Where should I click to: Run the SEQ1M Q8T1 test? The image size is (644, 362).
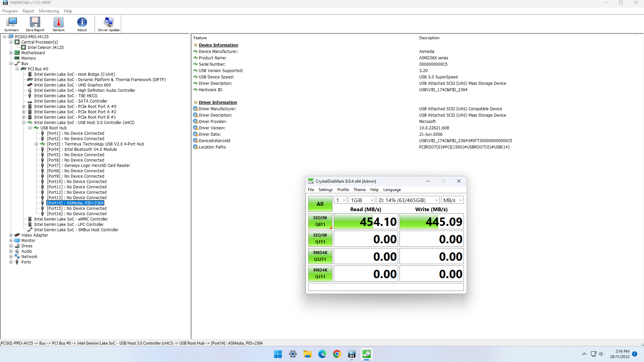coord(320,221)
